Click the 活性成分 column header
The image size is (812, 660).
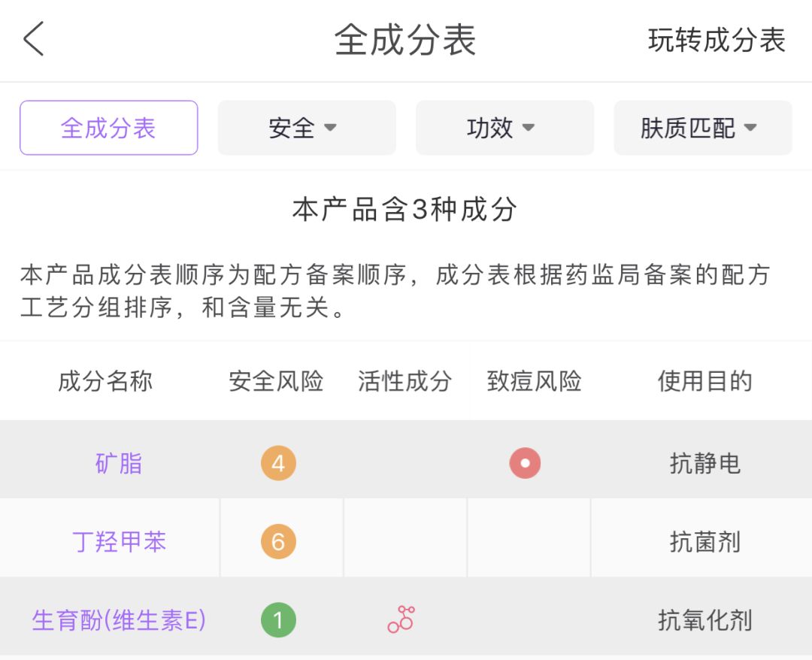[x=403, y=381]
